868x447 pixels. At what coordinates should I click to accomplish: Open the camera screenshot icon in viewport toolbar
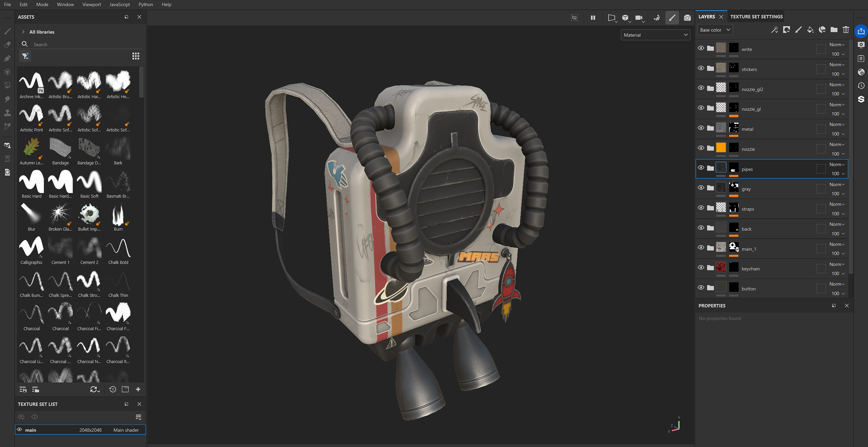[687, 18]
